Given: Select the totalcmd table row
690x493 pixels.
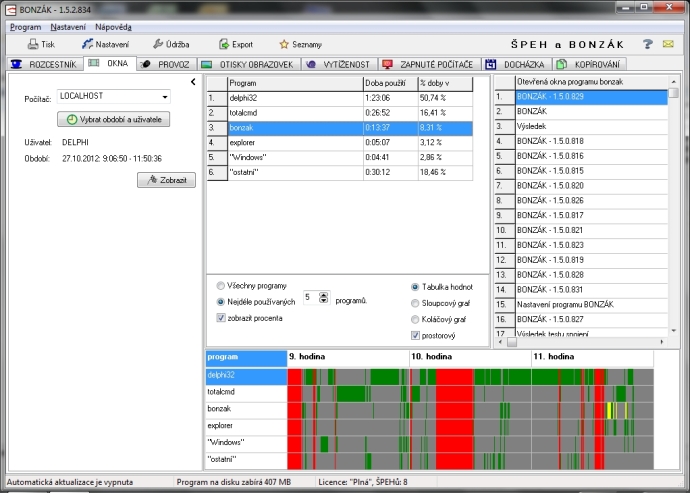Looking at the screenshot, I should click(340, 113).
